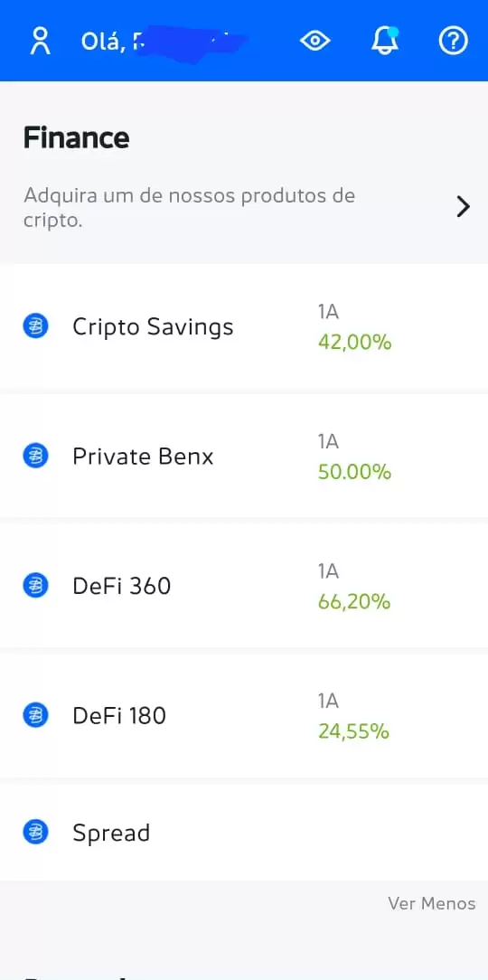Viewport: 488px width, 980px height.
Task: Click the Finance heading
Action: pos(76,137)
